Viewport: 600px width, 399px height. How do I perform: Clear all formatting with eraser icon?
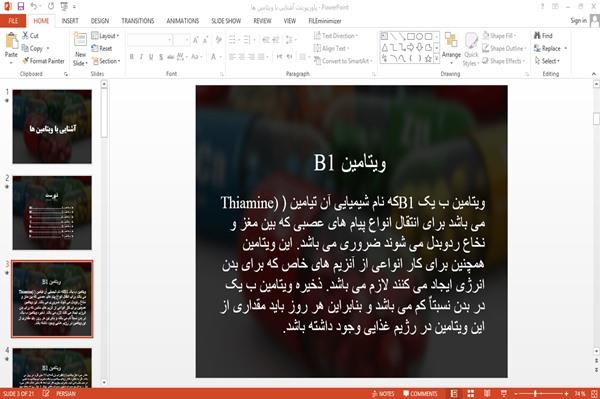pyautogui.click(x=218, y=40)
